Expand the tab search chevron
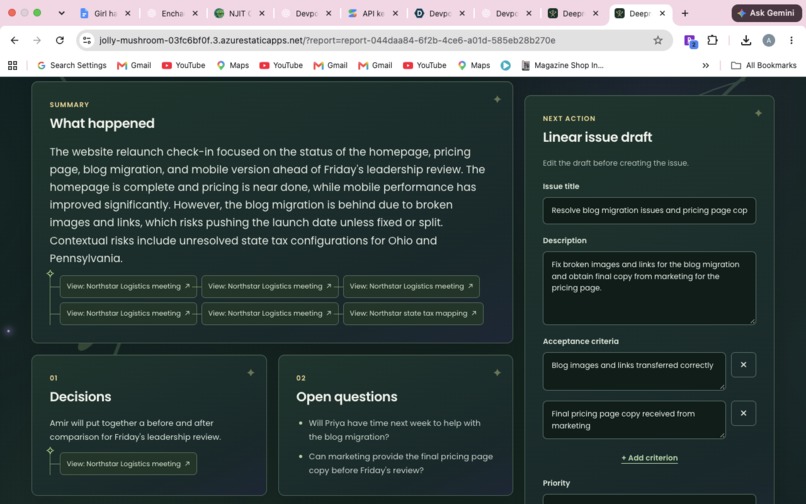This screenshot has height=504, width=806. pyautogui.click(x=61, y=13)
